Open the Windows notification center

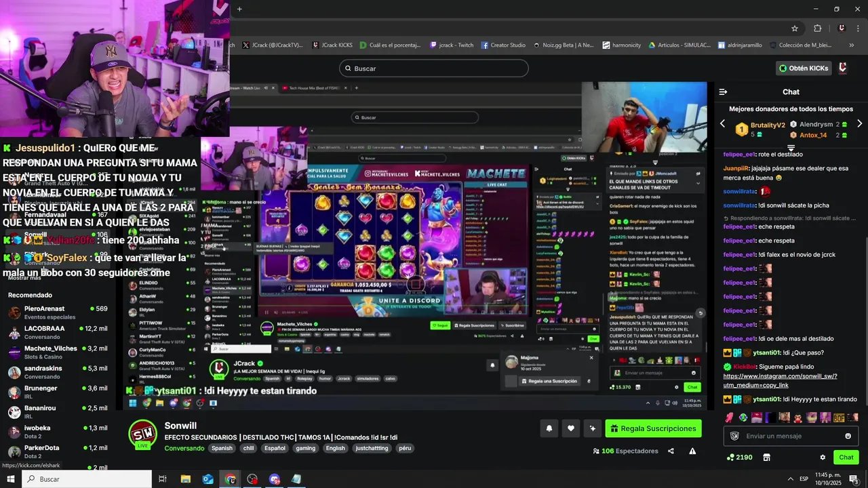(x=854, y=479)
